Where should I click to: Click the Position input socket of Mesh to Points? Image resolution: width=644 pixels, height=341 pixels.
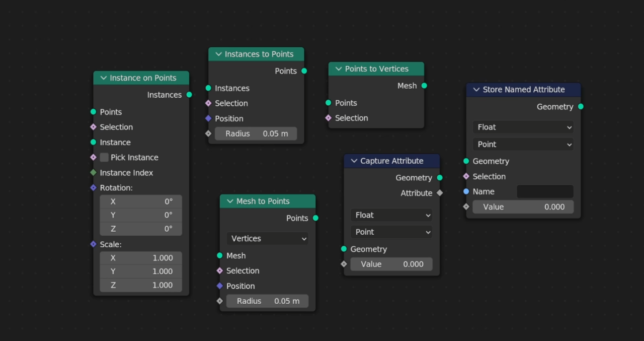pos(220,286)
